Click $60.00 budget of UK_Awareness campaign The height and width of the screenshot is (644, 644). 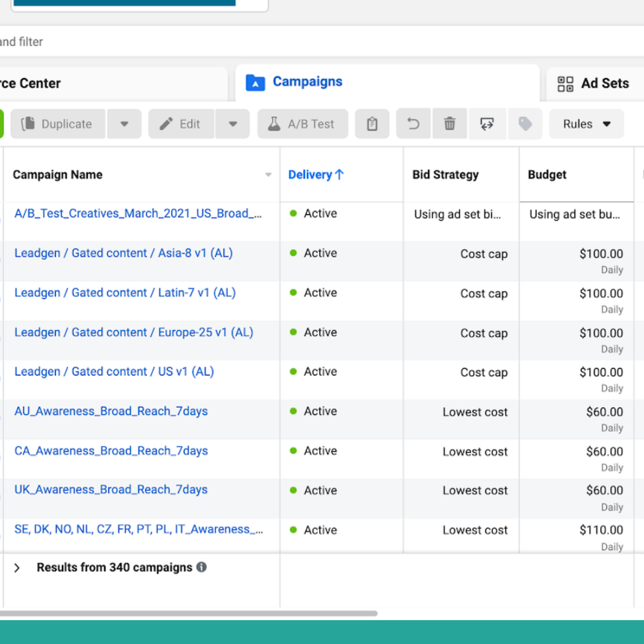pyautogui.click(x=604, y=490)
